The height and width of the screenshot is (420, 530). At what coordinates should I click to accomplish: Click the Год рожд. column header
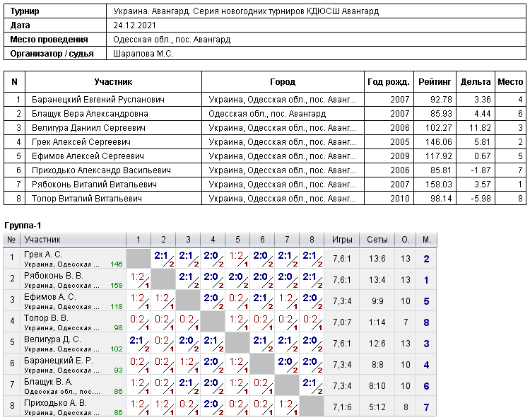click(x=389, y=82)
